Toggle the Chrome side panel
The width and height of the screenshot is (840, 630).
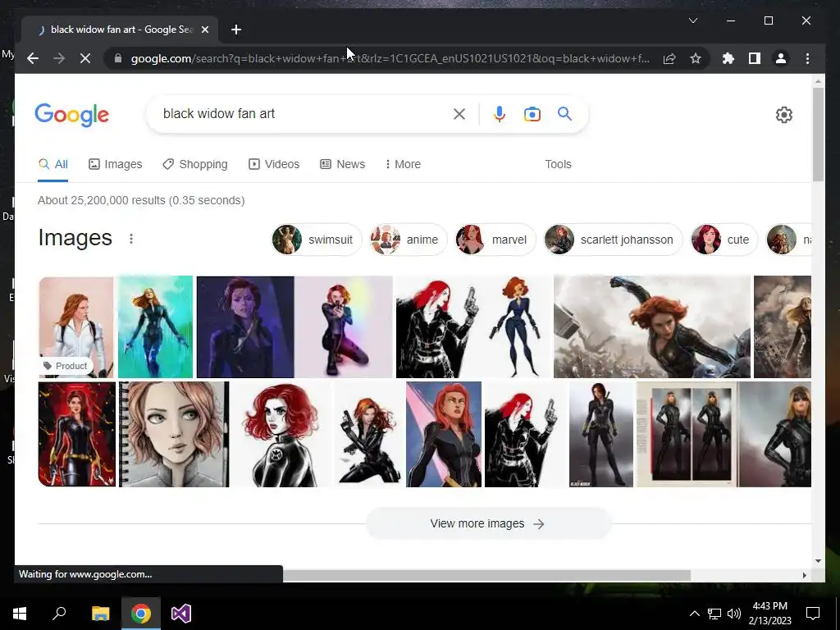755,58
